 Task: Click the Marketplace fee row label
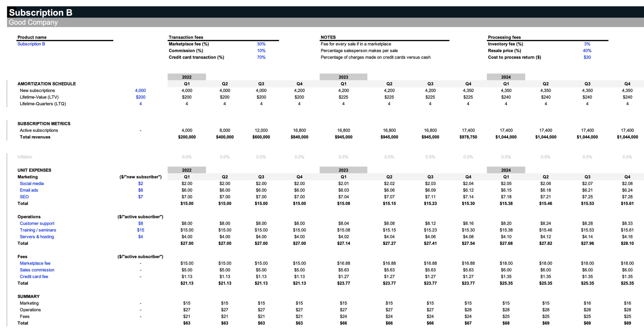coord(35,263)
